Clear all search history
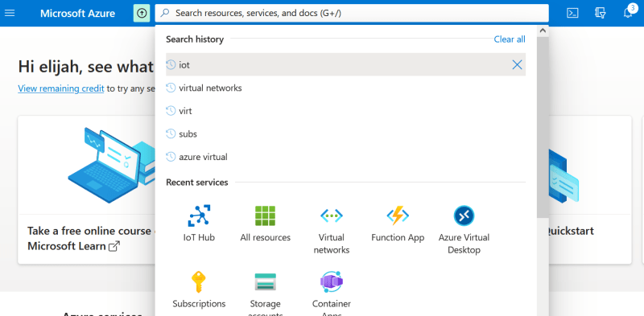Screen dimensions: 644x316 point(510,39)
